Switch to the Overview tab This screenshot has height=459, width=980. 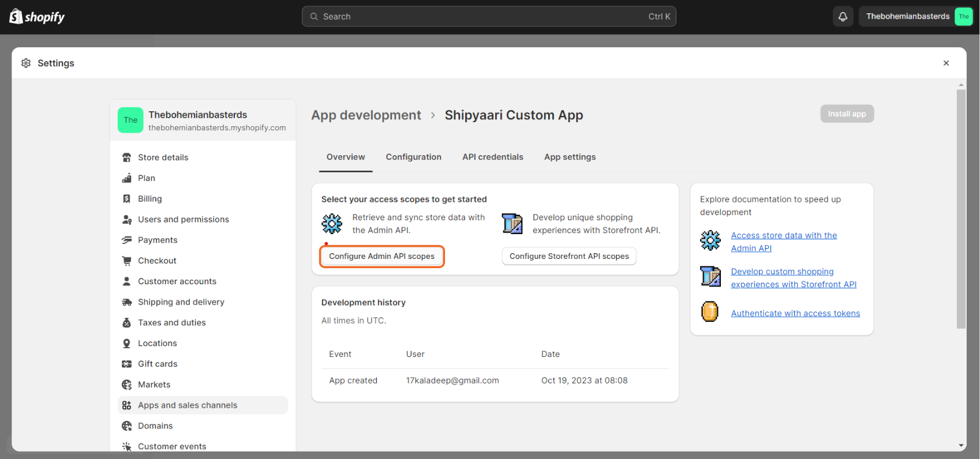pyautogui.click(x=346, y=157)
